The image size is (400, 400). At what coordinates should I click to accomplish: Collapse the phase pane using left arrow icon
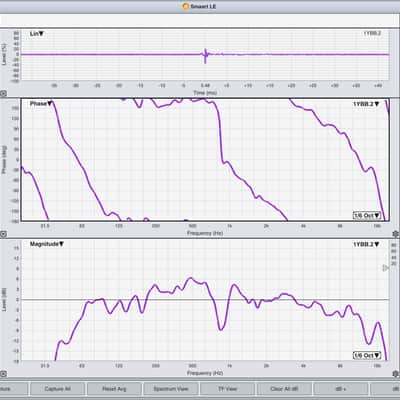(x=3, y=234)
